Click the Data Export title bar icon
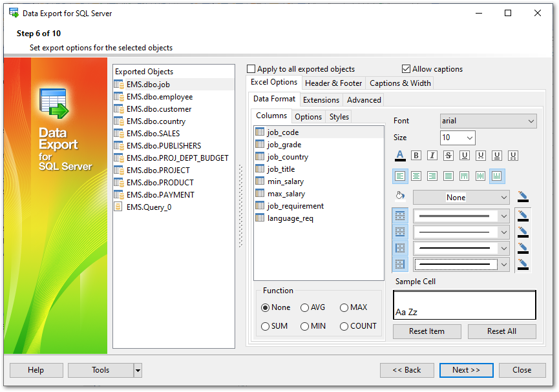Screen dimensions: 559x392 (x=14, y=13)
